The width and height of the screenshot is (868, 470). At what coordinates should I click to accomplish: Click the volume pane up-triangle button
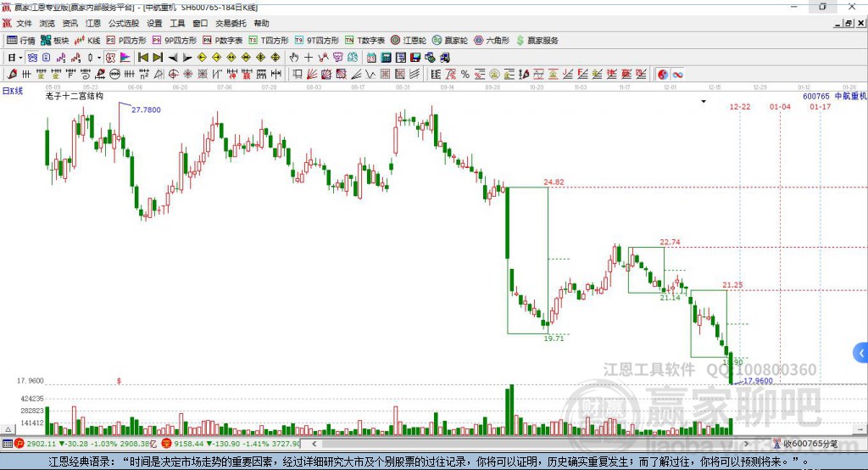coord(8,429)
